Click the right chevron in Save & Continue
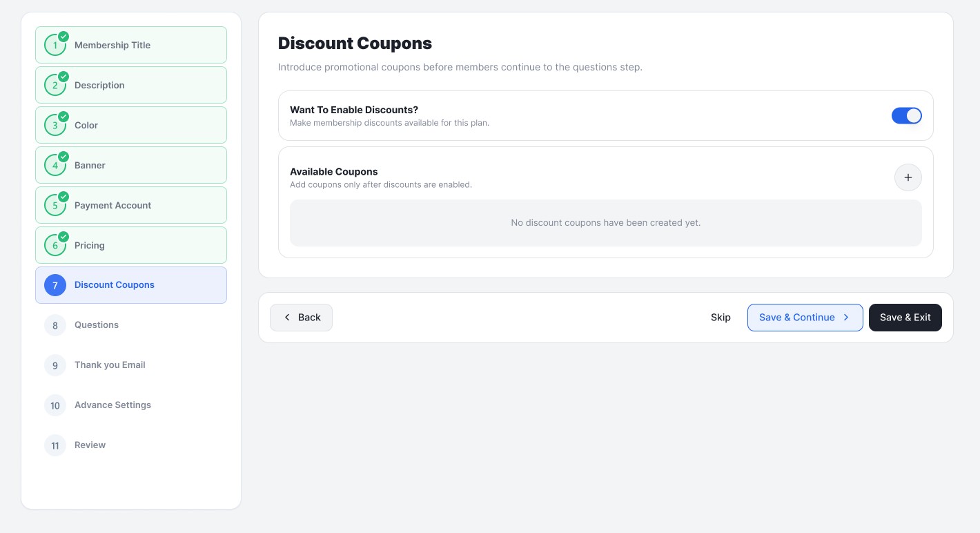Image resolution: width=980 pixels, height=533 pixels. click(846, 318)
